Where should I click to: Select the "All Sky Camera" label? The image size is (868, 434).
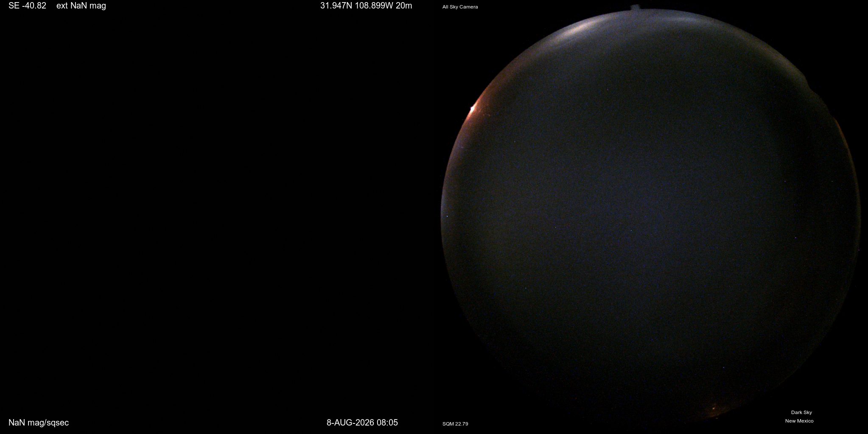pyautogui.click(x=460, y=7)
